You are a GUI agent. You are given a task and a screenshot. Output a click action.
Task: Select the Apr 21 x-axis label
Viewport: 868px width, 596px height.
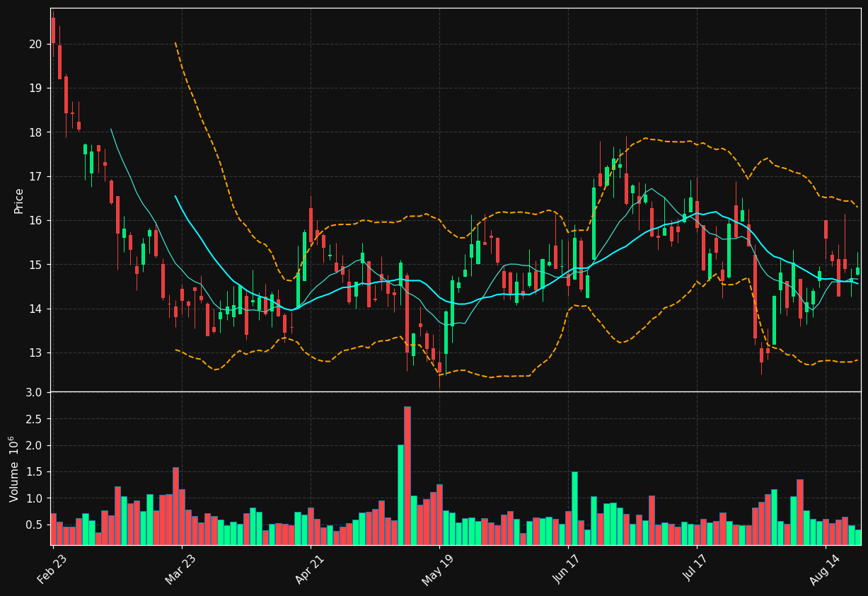[310, 568]
